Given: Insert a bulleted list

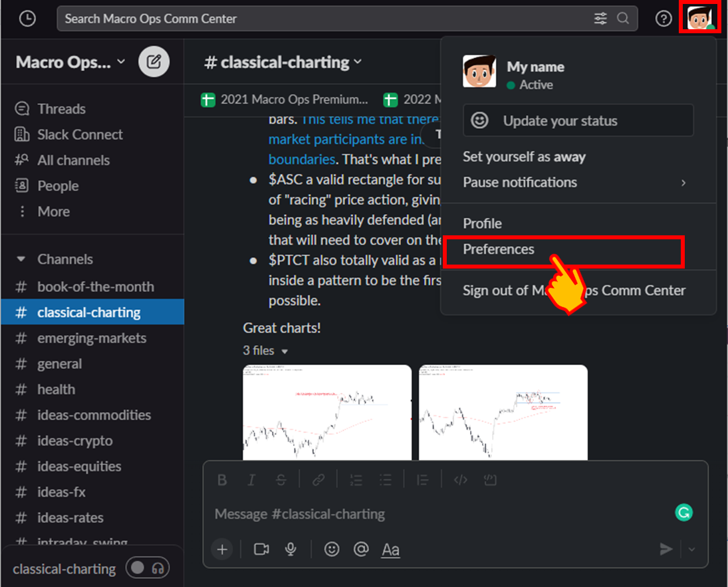Looking at the screenshot, I should 386,480.
